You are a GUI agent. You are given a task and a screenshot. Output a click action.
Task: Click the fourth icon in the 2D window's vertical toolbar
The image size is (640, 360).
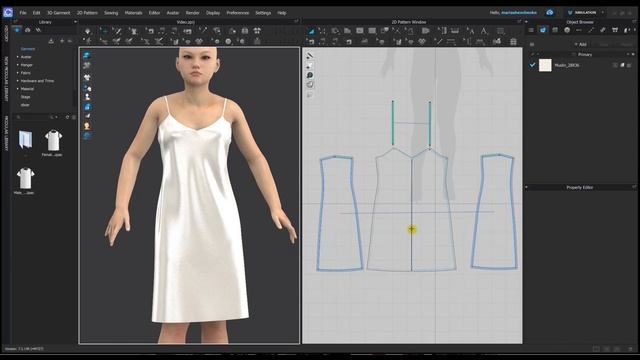pyautogui.click(x=310, y=85)
